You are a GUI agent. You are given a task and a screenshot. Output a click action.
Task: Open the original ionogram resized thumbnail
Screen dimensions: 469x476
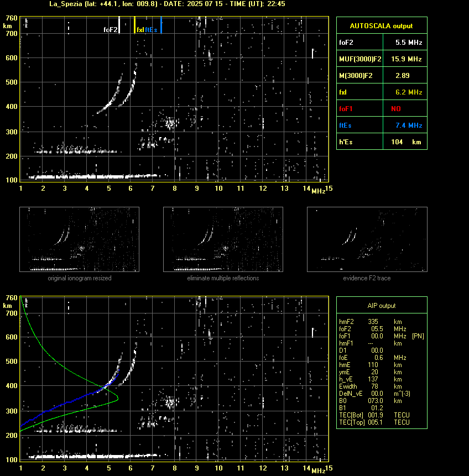click(79, 239)
